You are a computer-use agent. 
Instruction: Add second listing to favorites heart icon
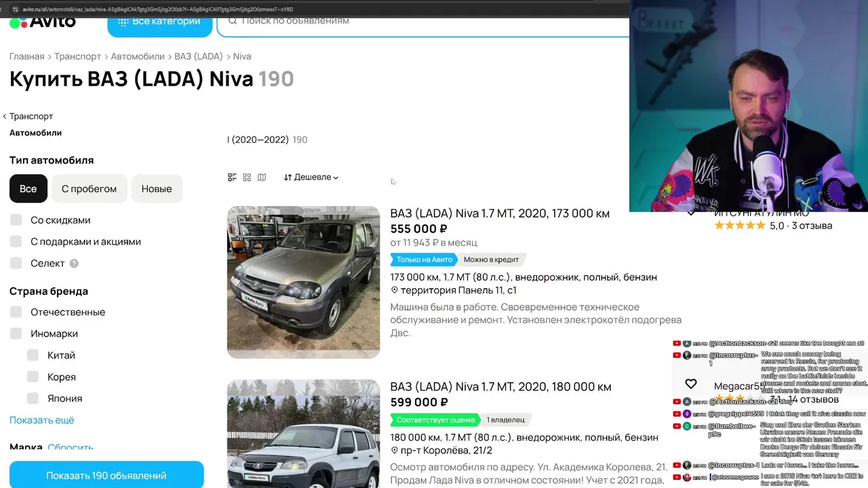(690, 384)
